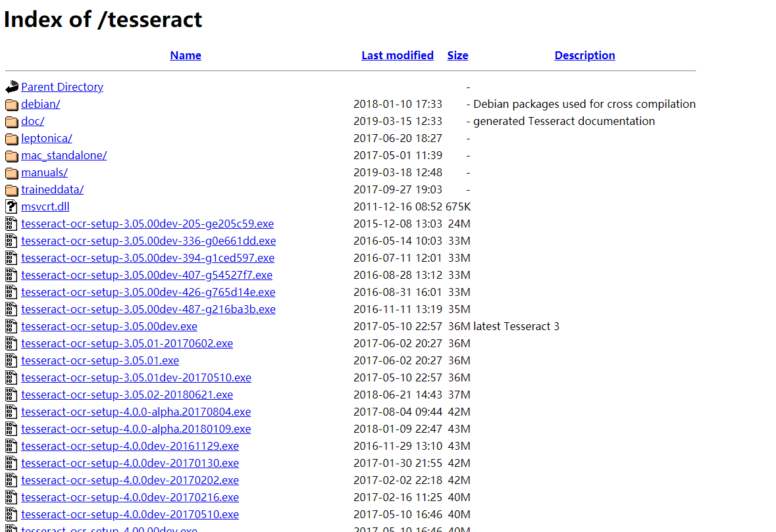Download tesseract-ocr-setup-4.0.0-alpha.20180109.exe link
776x532 pixels.
[136, 429]
